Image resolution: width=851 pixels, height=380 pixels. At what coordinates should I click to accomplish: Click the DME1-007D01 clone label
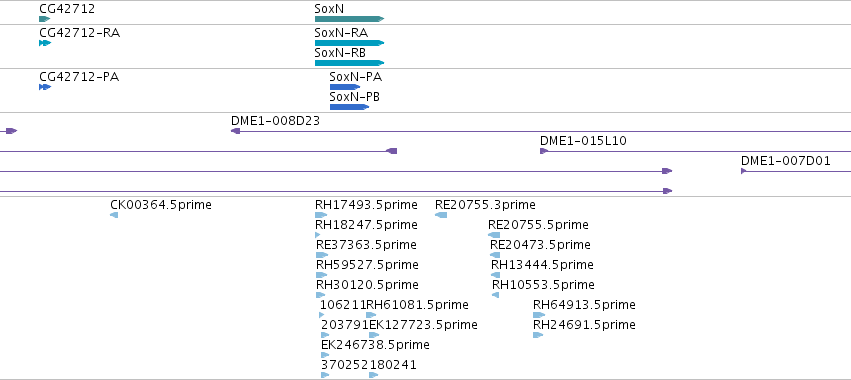click(785, 161)
